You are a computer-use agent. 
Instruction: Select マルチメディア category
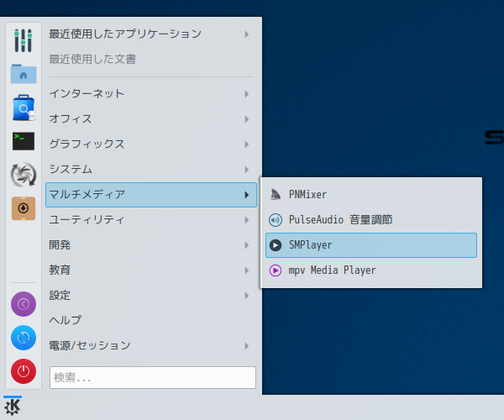151,195
